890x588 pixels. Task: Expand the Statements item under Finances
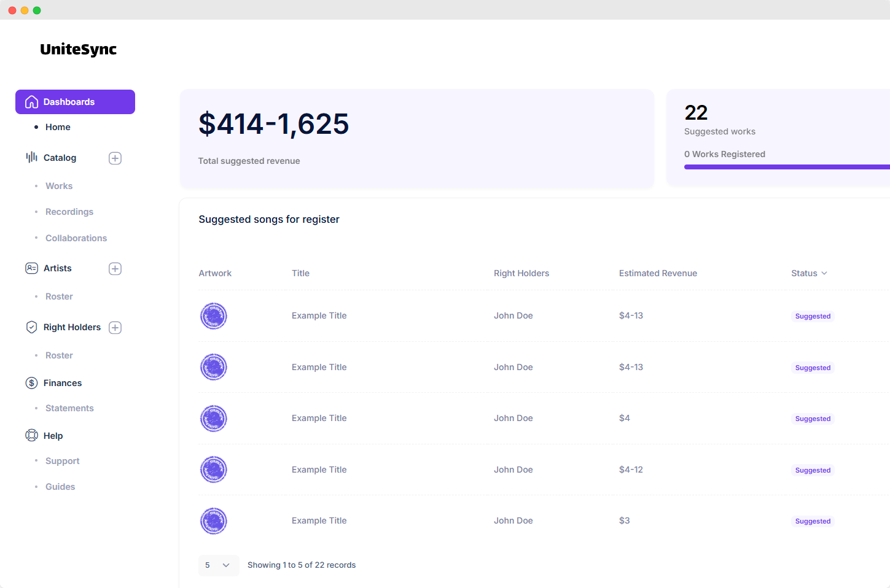click(69, 408)
